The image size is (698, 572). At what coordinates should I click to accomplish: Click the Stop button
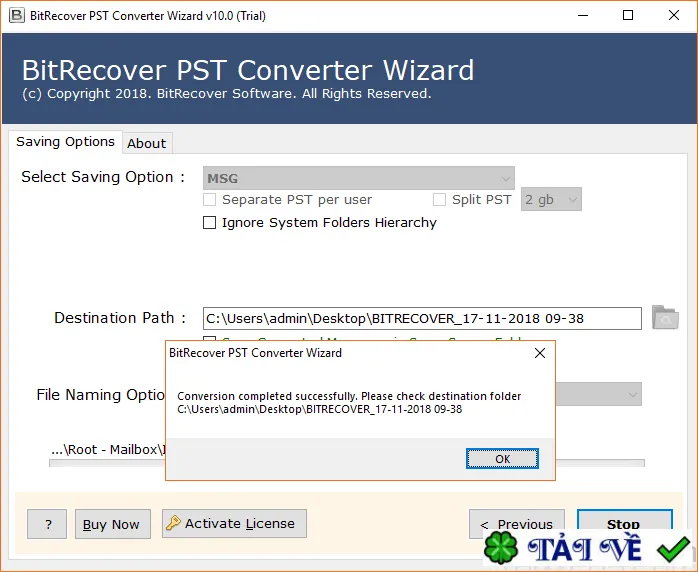pos(625,523)
